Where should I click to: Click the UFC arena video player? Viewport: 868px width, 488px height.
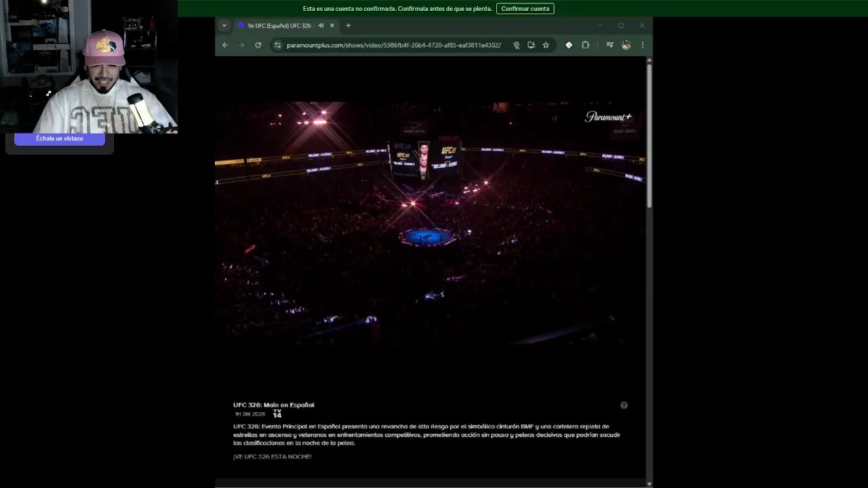point(431,224)
